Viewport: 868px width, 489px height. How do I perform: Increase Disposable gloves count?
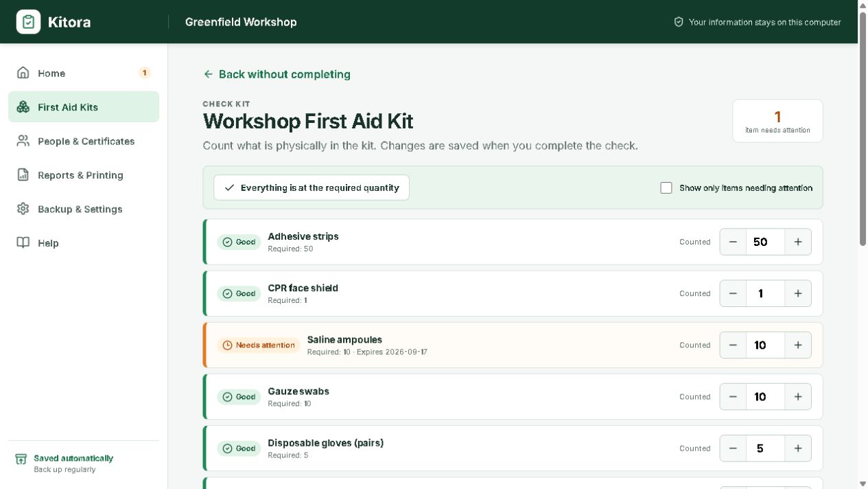coord(798,448)
